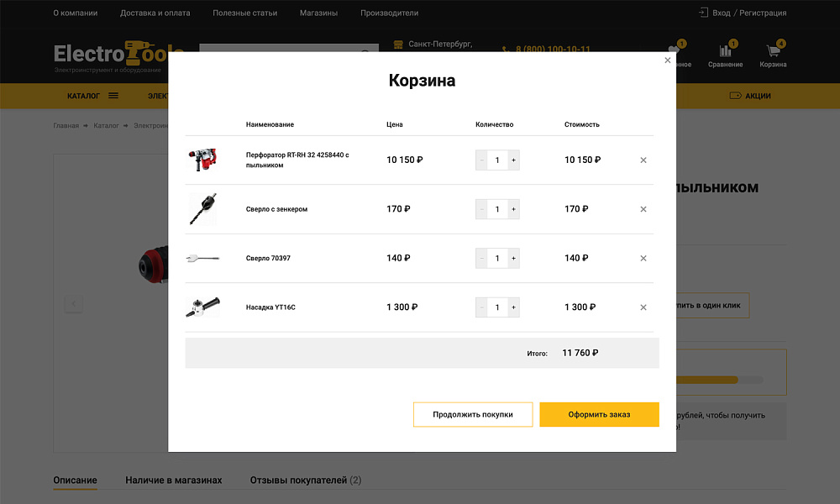The image size is (840, 504).
Task: Click the login icon before Вход / Регистрация
Action: (703, 13)
